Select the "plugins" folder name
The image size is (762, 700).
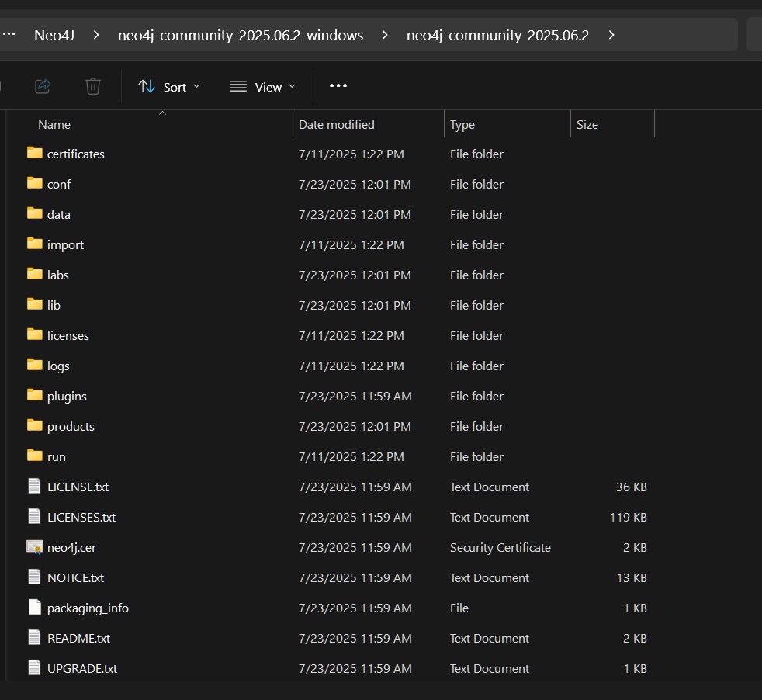coord(67,397)
